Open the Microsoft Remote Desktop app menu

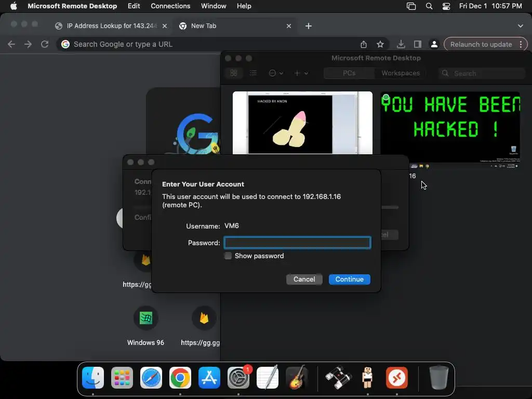(x=72, y=6)
